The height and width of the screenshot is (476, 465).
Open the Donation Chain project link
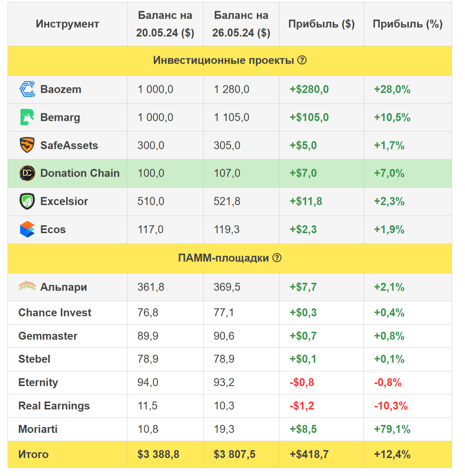(x=80, y=173)
